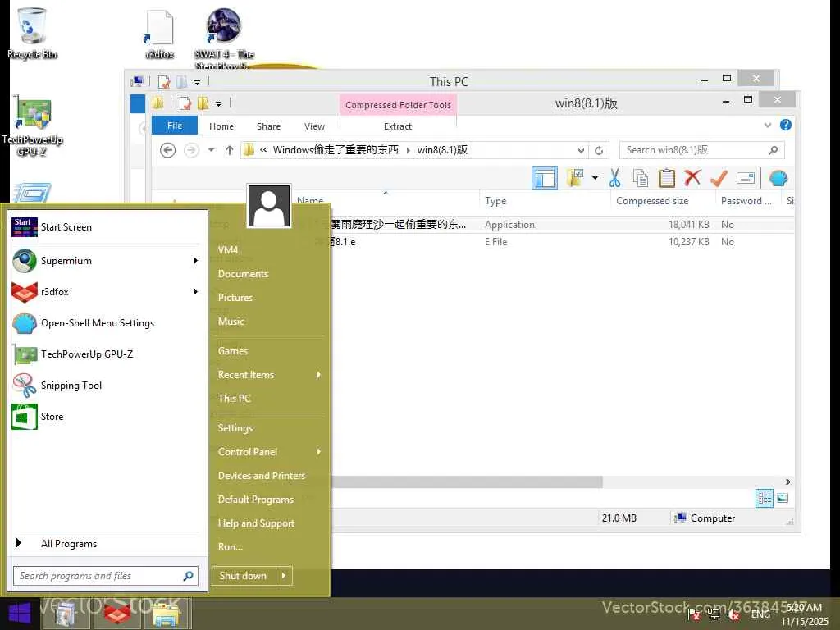
Task: Open Open-Shell Menu Settings
Action: [x=107, y=323]
